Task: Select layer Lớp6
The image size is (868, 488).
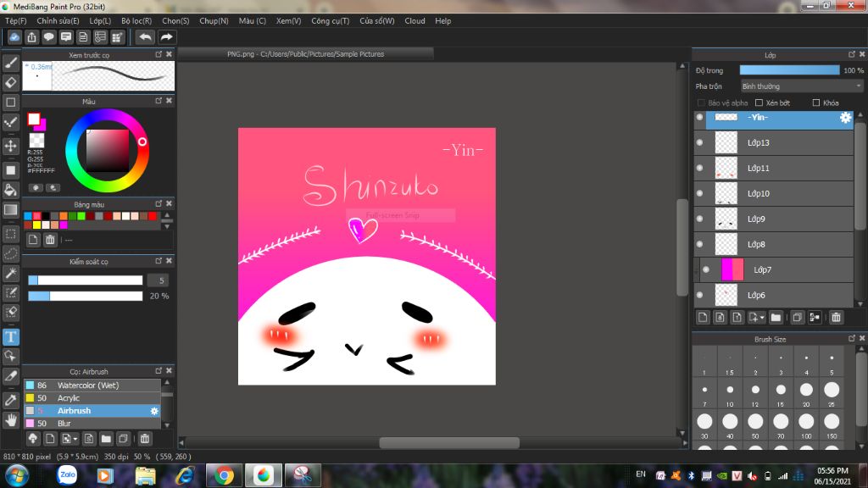Action: click(x=774, y=296)
